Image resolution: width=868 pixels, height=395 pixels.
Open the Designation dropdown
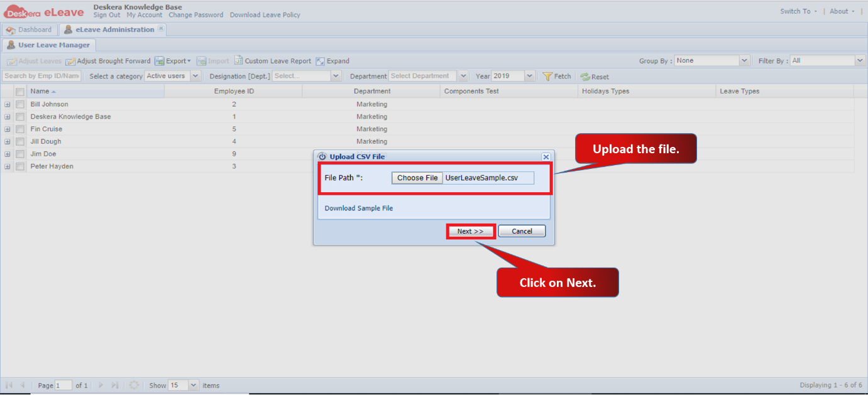(x=336, y=76)
